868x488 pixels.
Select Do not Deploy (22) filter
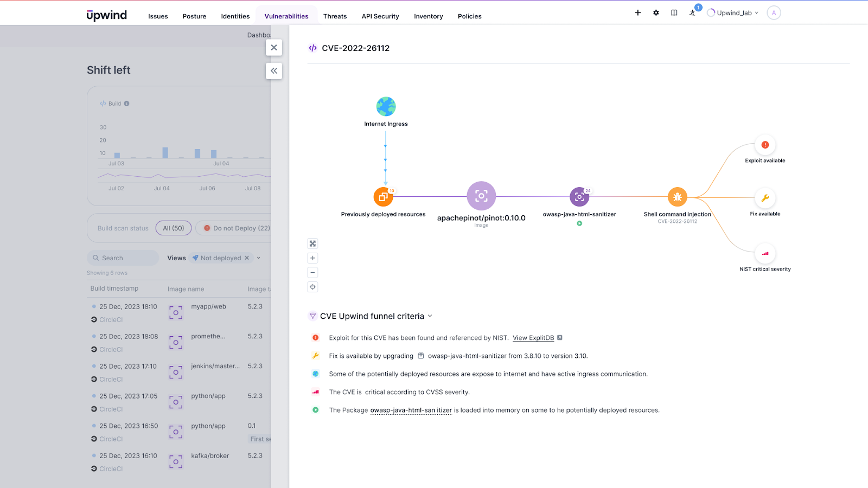coord(234,228)
